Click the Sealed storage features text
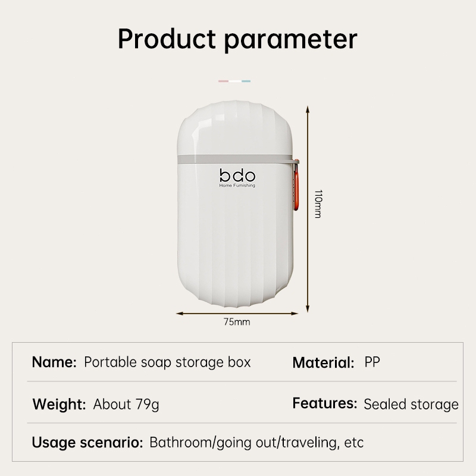This screenshot has height=476, width=476. click(x=411, y=405)
